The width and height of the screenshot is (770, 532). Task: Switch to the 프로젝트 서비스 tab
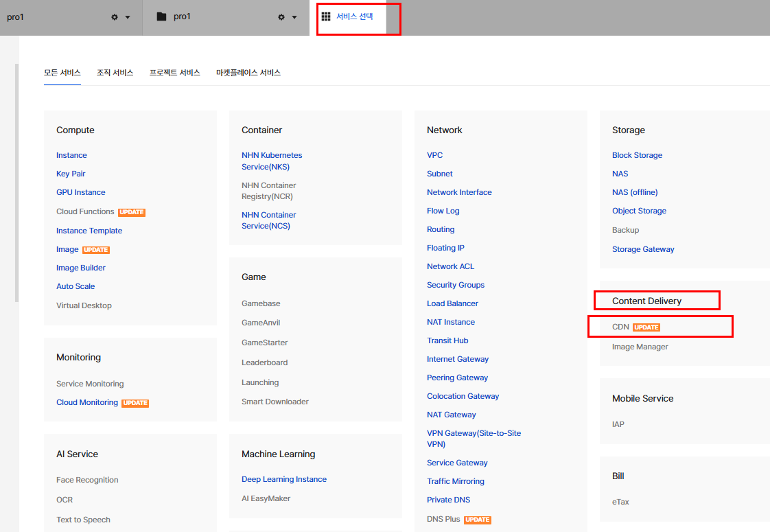[x=175, y=73]
